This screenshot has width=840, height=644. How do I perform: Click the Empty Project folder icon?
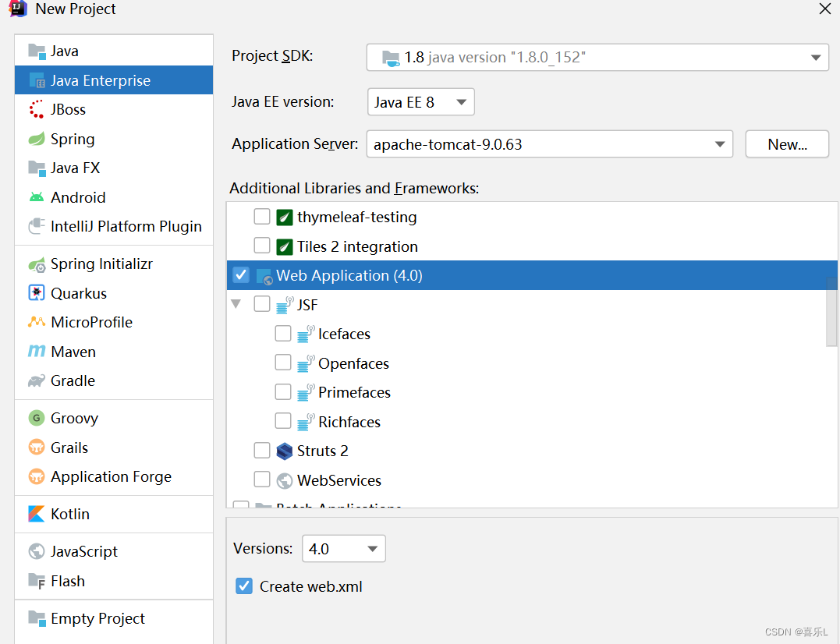37,618
